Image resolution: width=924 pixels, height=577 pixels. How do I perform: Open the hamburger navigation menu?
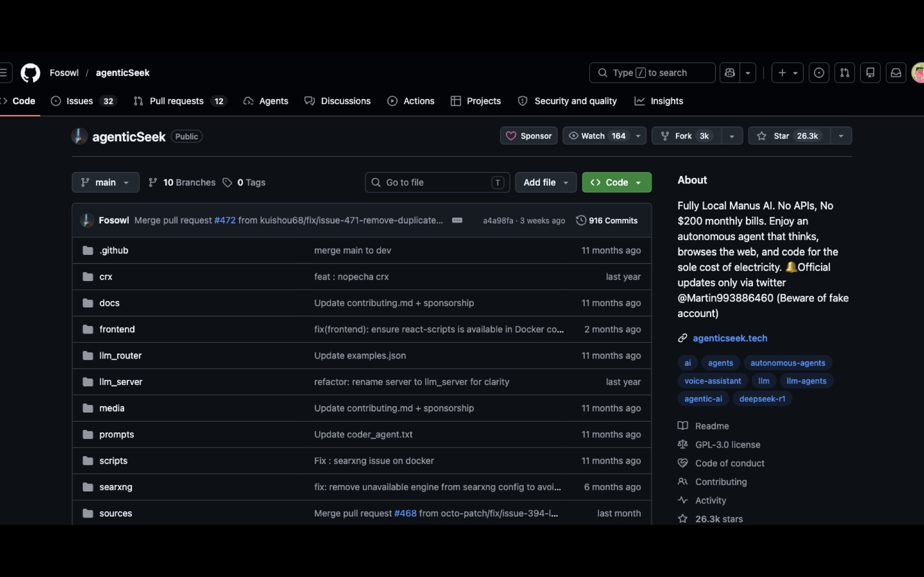5,73
